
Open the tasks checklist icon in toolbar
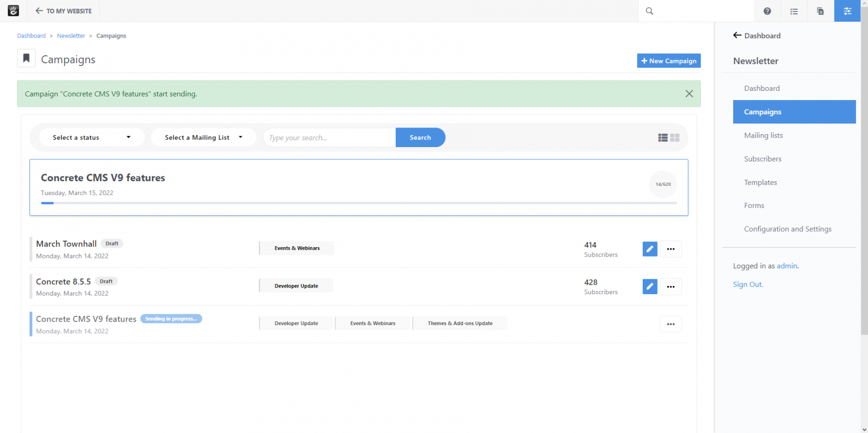794,11
